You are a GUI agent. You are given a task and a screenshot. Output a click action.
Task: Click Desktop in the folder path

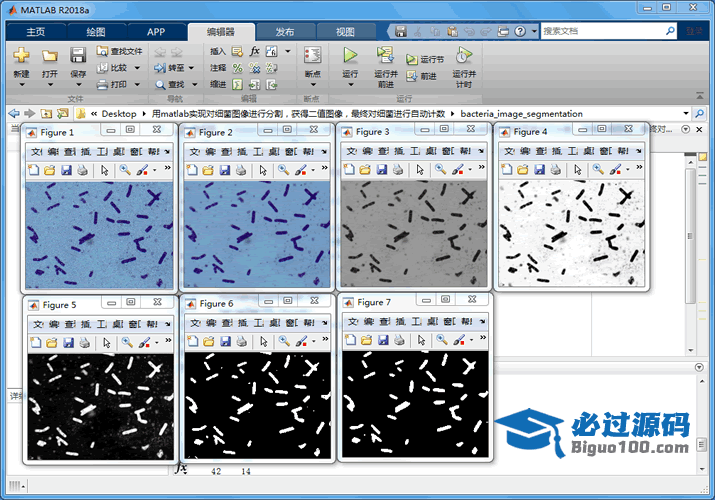tap(119, 113)
